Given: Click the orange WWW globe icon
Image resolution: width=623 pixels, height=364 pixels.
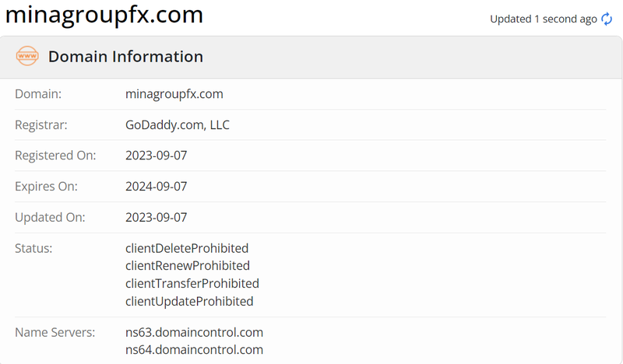Looking at the screenshot, I should [27, 57].
